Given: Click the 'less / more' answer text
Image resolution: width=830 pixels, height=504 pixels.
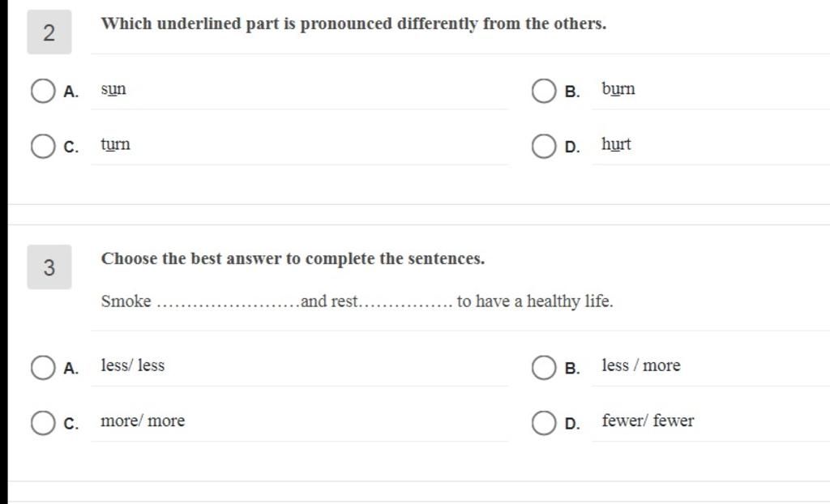Looking at the screenshot, I should (641, 365).
